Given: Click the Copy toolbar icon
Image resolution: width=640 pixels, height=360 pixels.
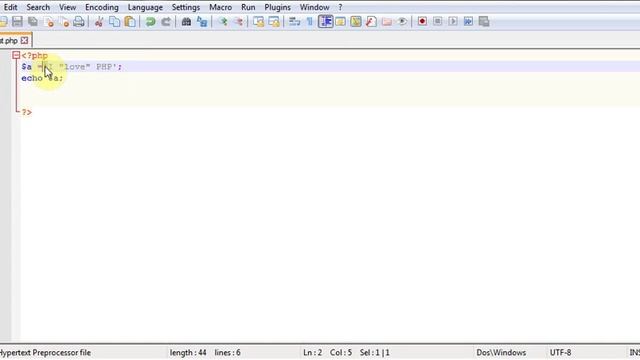Looking at the screenshot, I should click(x=115, y=21).
